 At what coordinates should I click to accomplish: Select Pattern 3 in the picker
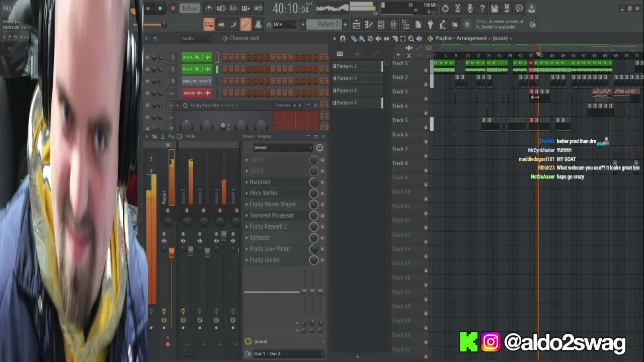(x=357, y=78)
